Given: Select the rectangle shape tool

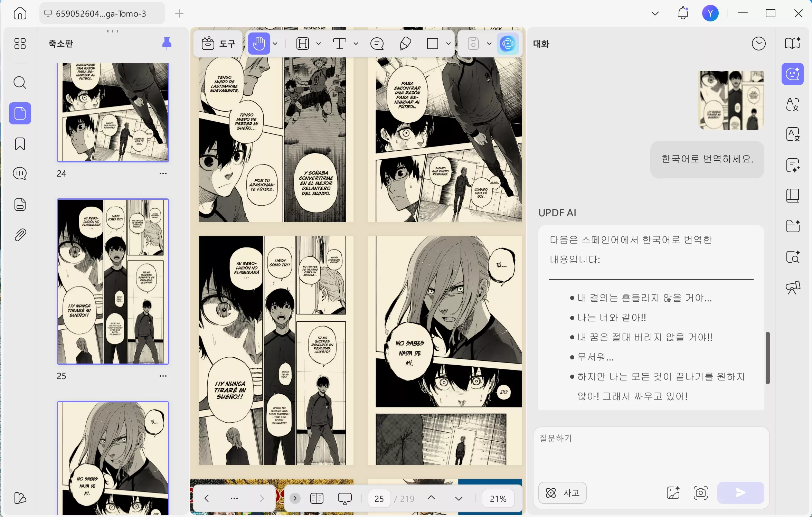Looking at the screenshot, I should click(x=433, y=44).
